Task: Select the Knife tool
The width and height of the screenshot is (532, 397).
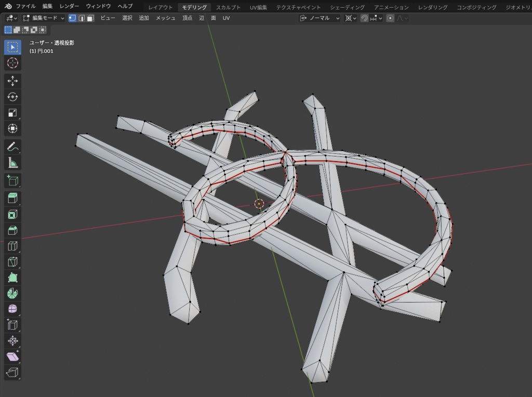Action: pyautogui.click(x=12, y=262)
